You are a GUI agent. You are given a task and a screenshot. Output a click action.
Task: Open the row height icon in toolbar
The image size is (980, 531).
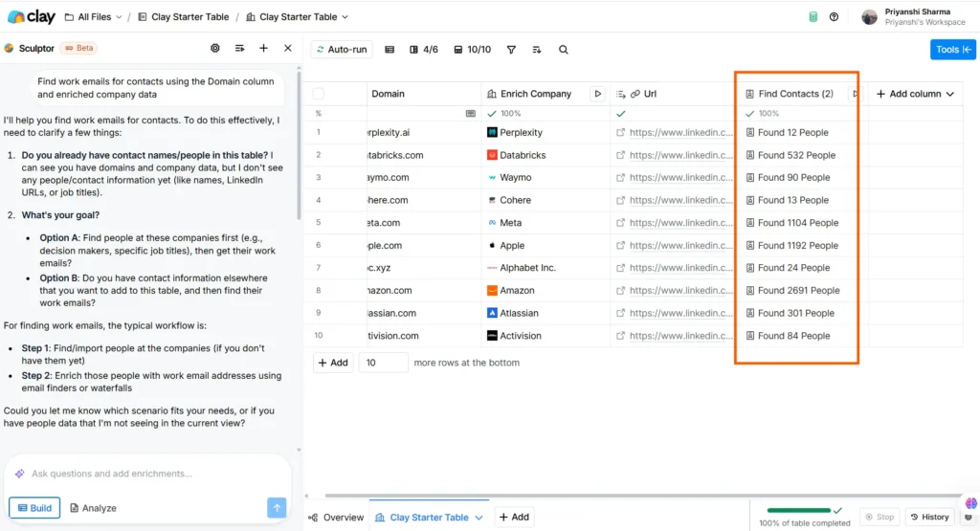[390, 50]
